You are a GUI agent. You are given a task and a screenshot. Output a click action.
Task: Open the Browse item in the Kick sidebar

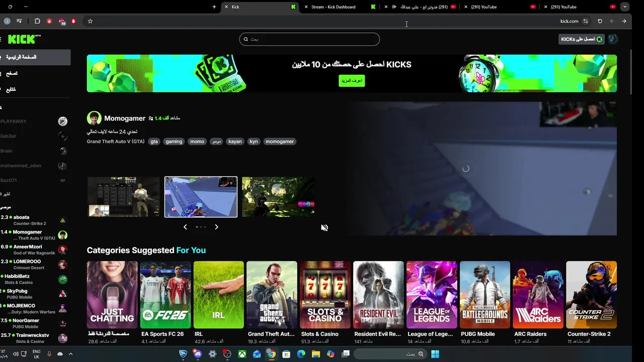pos(34,73)
